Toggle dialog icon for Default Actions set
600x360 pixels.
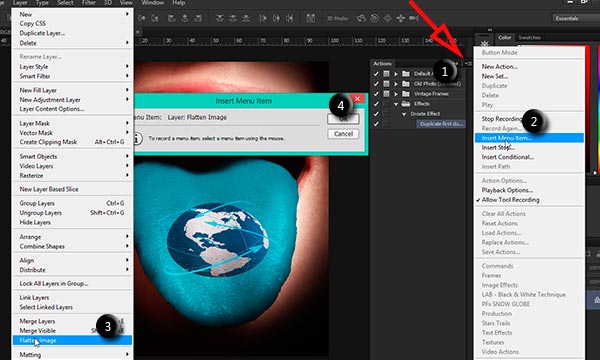coord(386,74)
